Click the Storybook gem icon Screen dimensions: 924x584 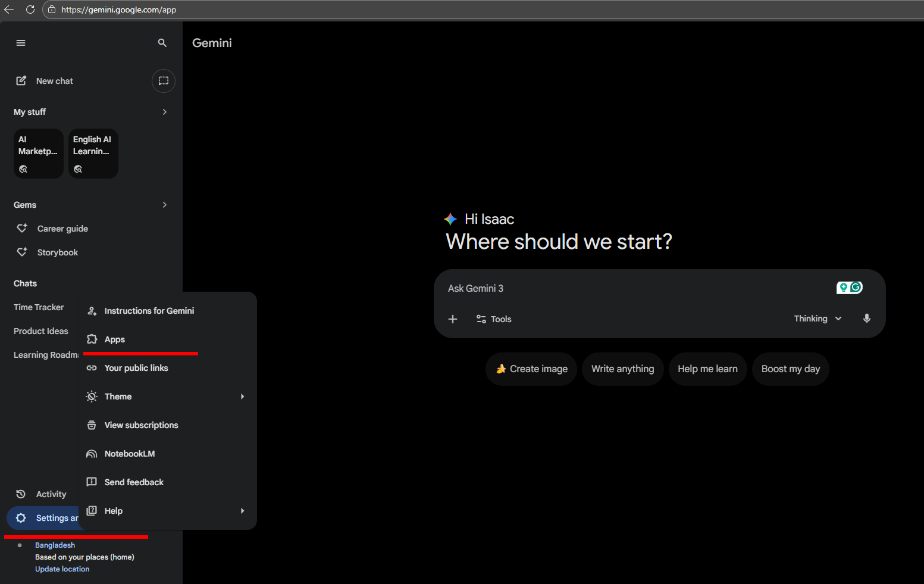tap(22, 252)
